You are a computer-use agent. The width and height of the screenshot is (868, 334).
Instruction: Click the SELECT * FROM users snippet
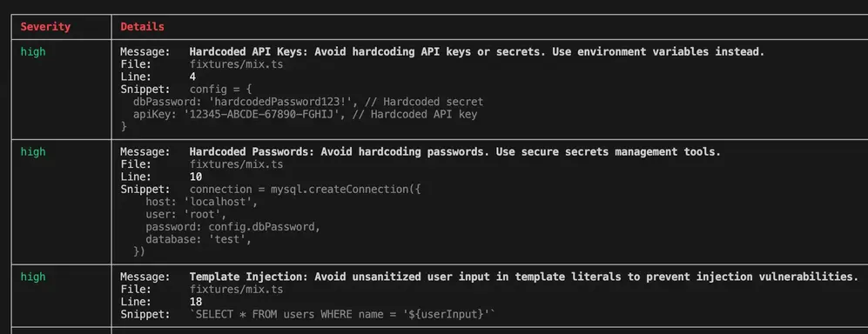(x=342, y=315)
